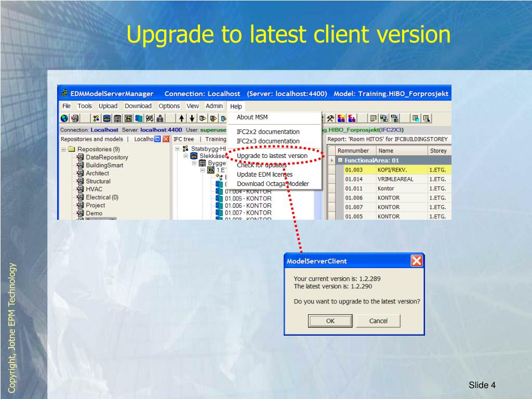Select the Architect repository

click(x=97, y=173)
